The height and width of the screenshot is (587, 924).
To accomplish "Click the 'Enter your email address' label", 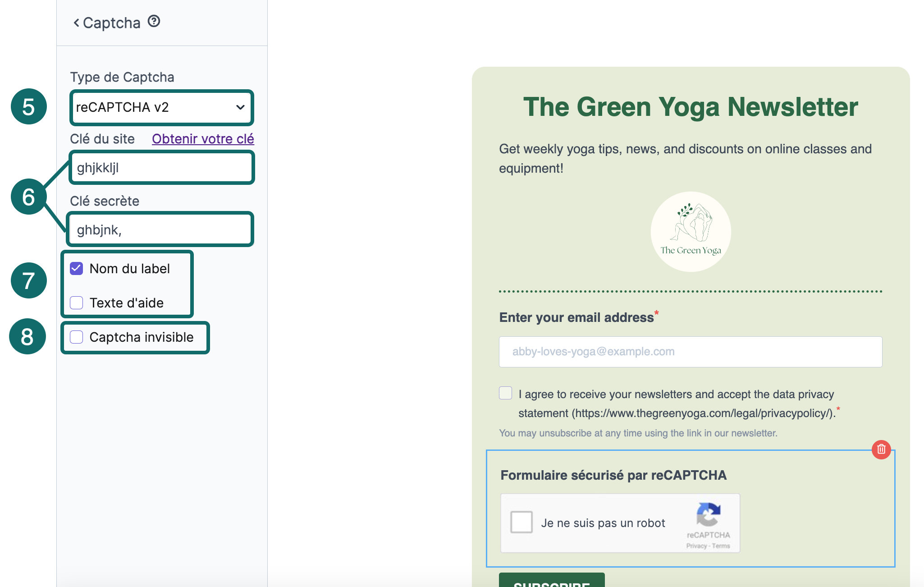I will (576, 317).
